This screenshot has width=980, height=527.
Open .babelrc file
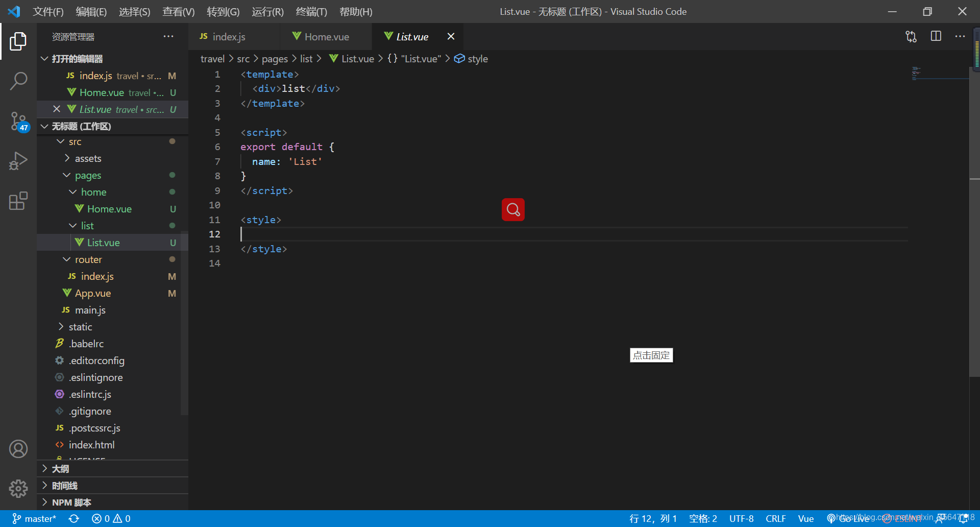(112, 344)
